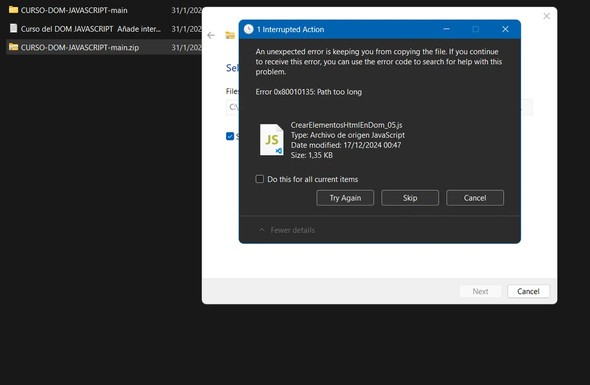590x385 pixels.
Task: Click Cancel in the extraction wizard
Action: click(528, 291)
